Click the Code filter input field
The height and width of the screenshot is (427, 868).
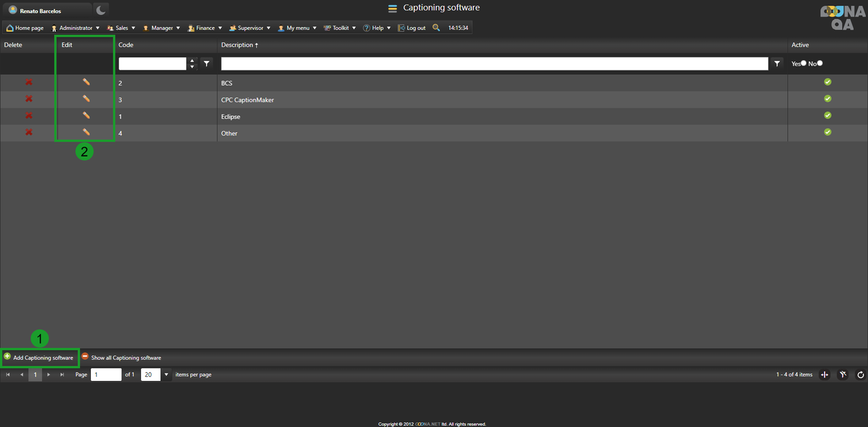point(152,63)
